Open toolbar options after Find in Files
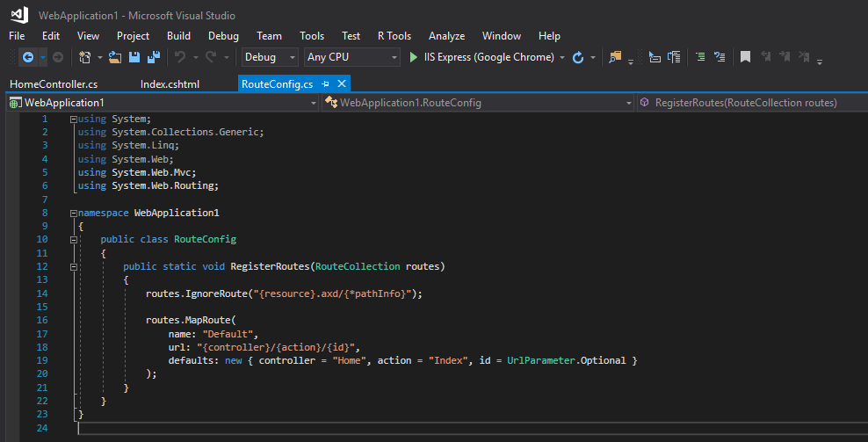 [631, 62]
